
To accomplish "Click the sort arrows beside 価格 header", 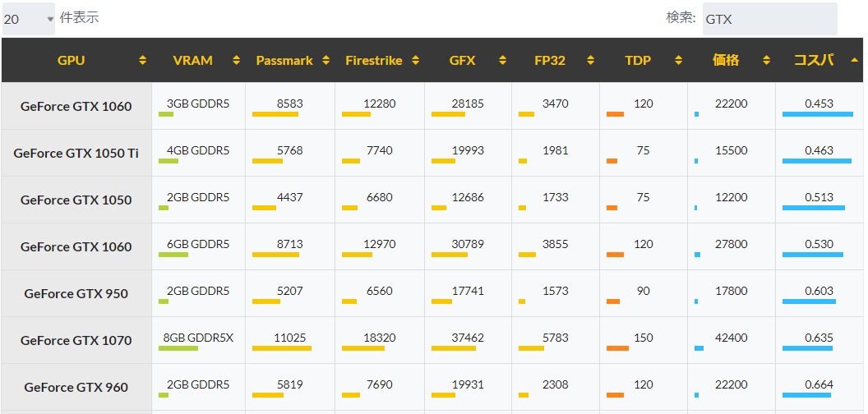I will [x=767, y=61].
